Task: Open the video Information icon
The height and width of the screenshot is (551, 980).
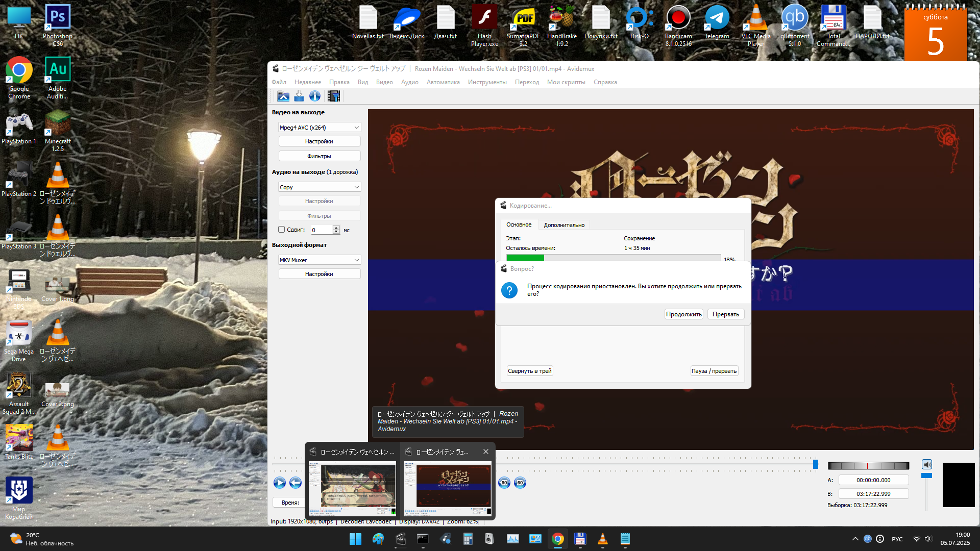Action: pyautogui.click(x=315, y=96)
